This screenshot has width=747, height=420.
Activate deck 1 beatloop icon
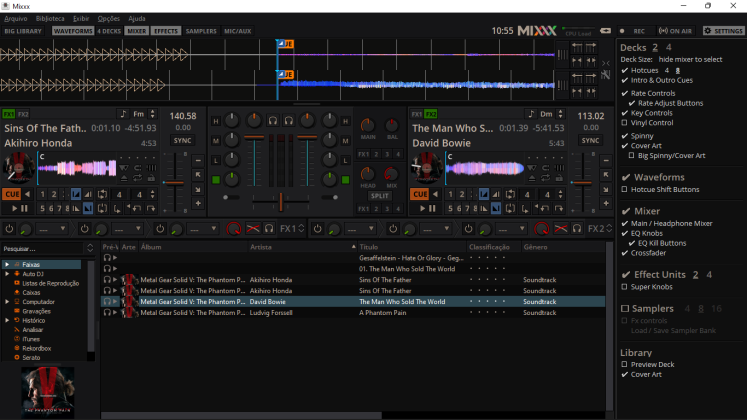(x=102, y=194)
